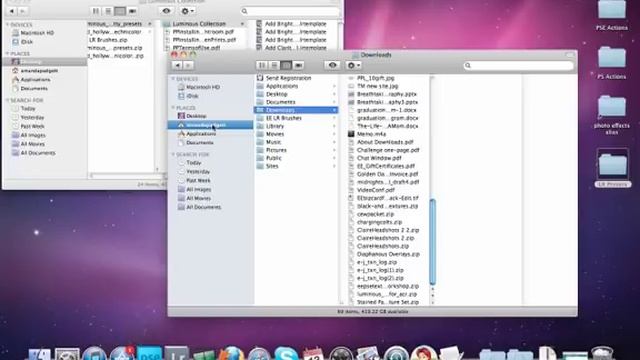The width and height of the screenshot is (640, 360).
Task: Switch Downloads window to icon view
Action: (262, 65)
